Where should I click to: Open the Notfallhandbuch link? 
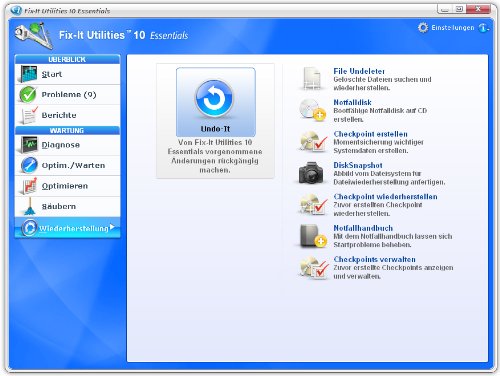[363, 228]
